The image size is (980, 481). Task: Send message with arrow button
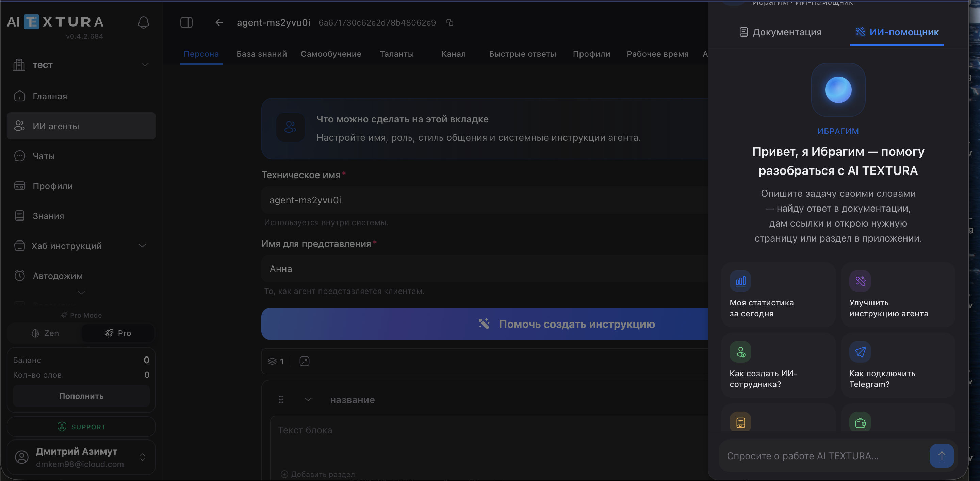(x=942, y=455)
